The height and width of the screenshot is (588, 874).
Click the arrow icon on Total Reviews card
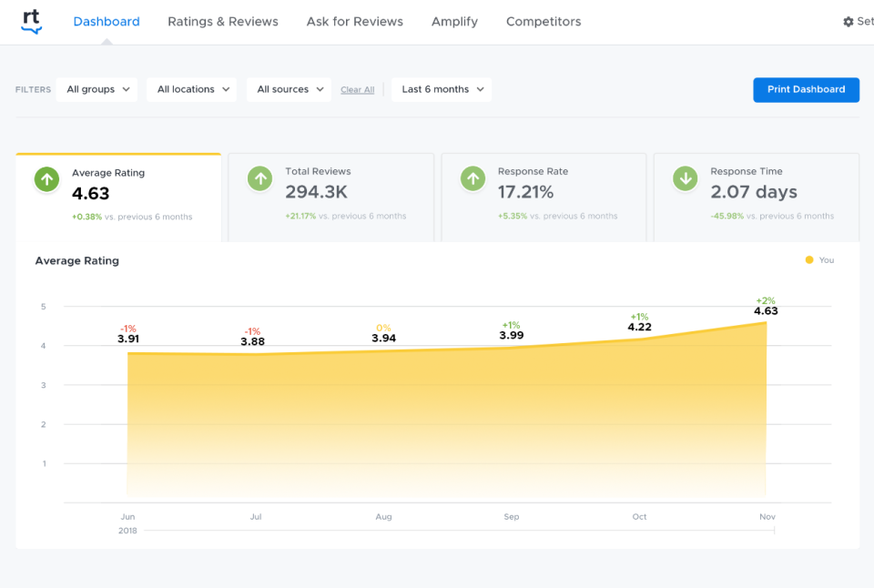click(259, 179)
